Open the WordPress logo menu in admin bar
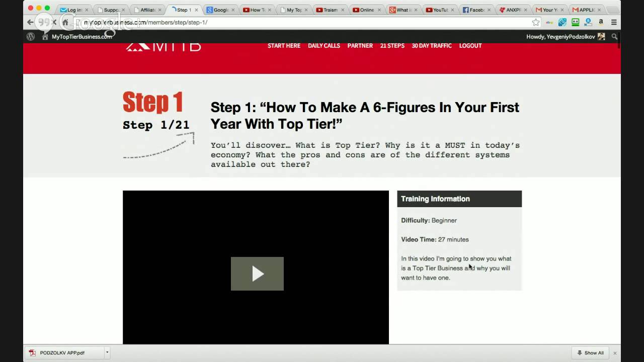 31,37
